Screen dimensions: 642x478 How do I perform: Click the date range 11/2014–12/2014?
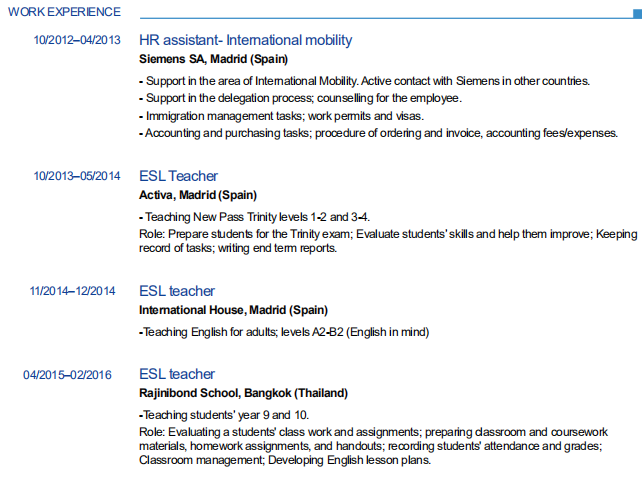pos(73,292)
